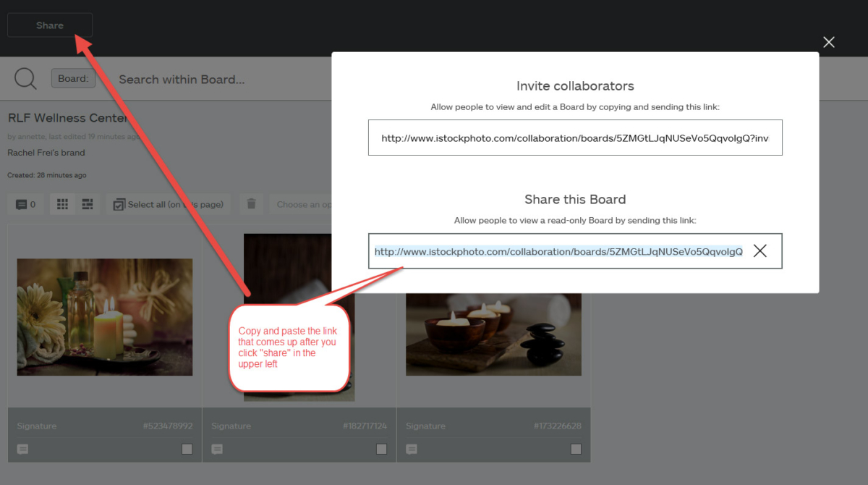This screenshot has height=485, width=868.
Task: Click the Invite collaborators heading
Action: click(x=575, y=86)
